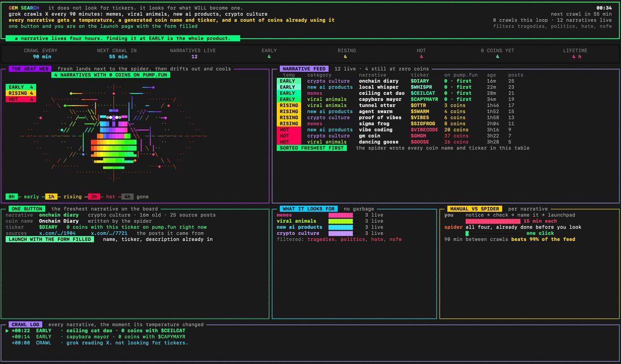Screen dimensions: 621x364
Task: Click the viral animals green bar
Action: (341, 221)
